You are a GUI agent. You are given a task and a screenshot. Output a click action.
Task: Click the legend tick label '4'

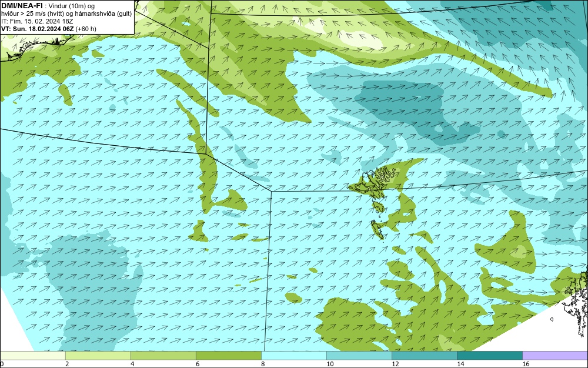[x=132, y=364]
